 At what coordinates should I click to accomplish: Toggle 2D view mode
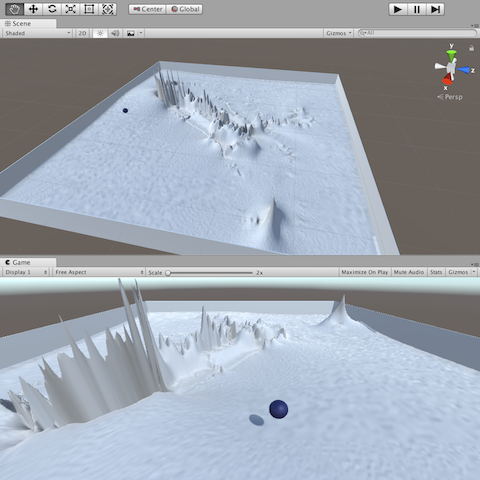[x=82, y=33]
